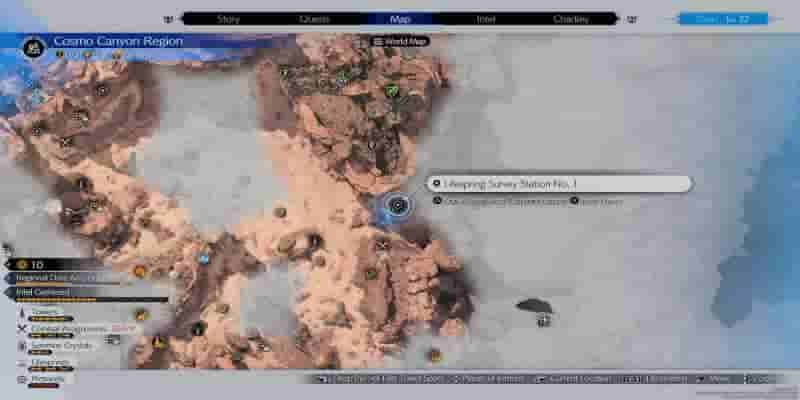Click the brown marker on the western sand plain
800x400 pixels.
(280, 212)
